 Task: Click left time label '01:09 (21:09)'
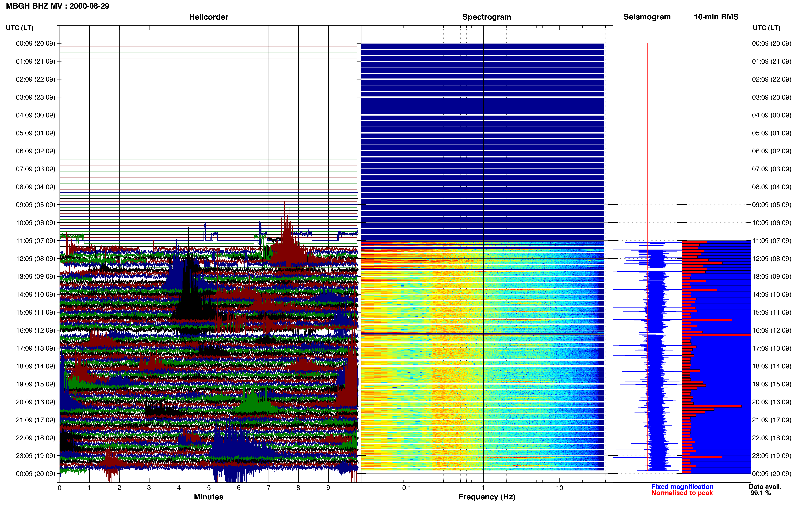pos(36,61)
